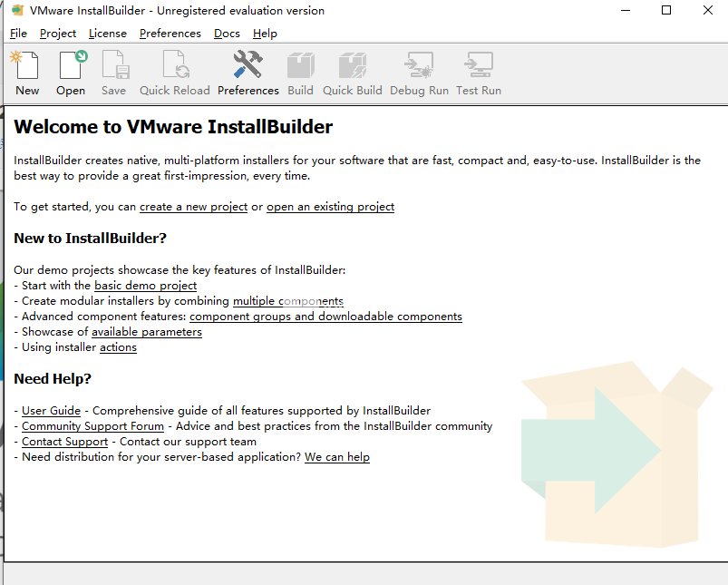Open the User Guide link
Viewport: 728px width, 585px height.
click(x=51, y=411)
